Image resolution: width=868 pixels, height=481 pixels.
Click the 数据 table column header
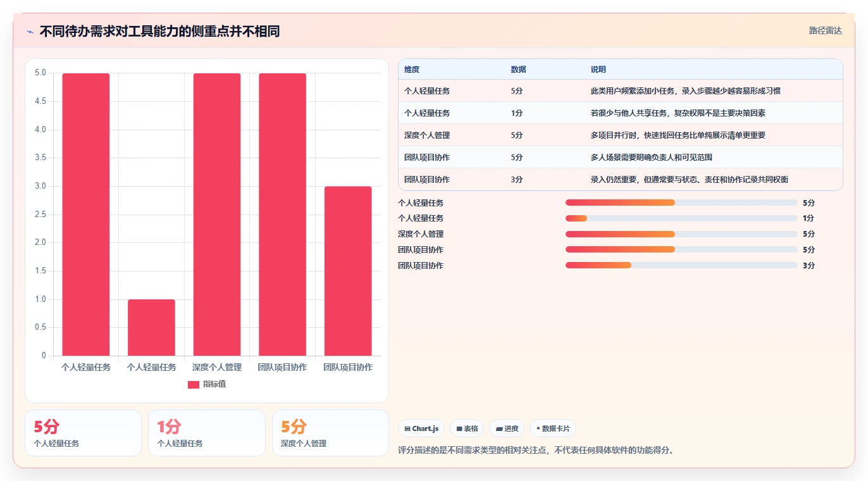518,70
